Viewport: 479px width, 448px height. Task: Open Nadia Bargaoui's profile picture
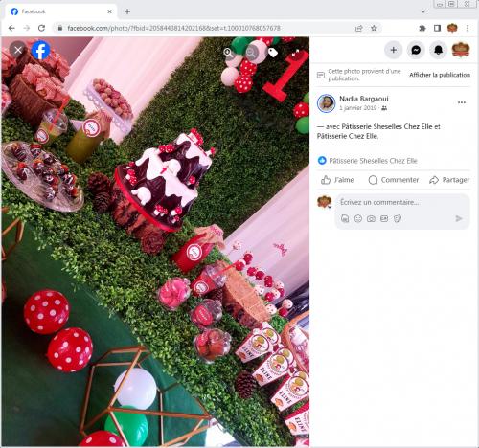[326, 103]
